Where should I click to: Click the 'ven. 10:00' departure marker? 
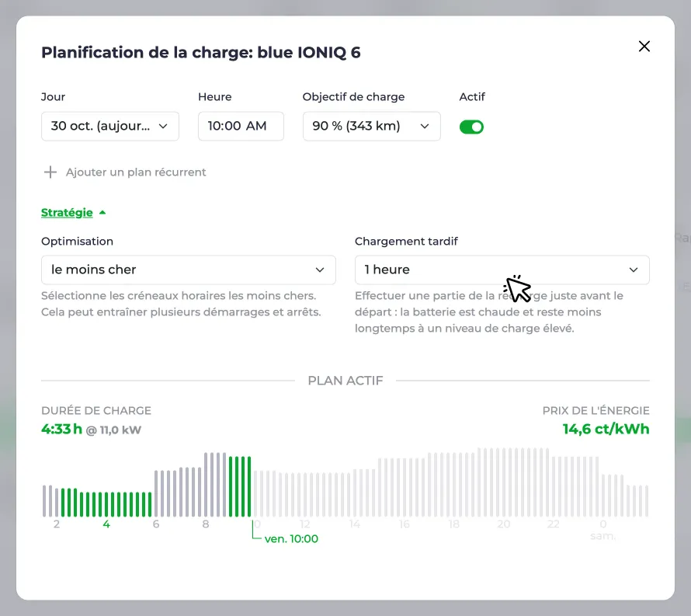[x=291, y=539]
